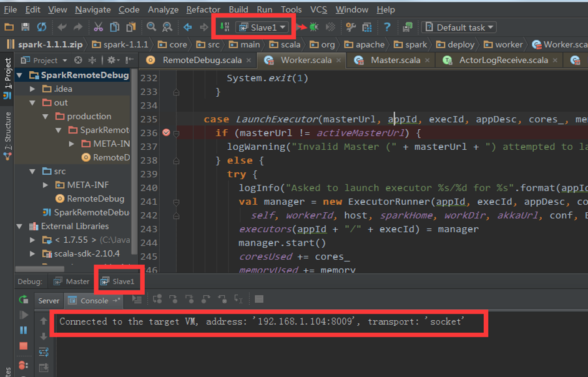Click Show Execution Point icon
Viewport: 588px width, 377px height.
click(x=137, y=300)
